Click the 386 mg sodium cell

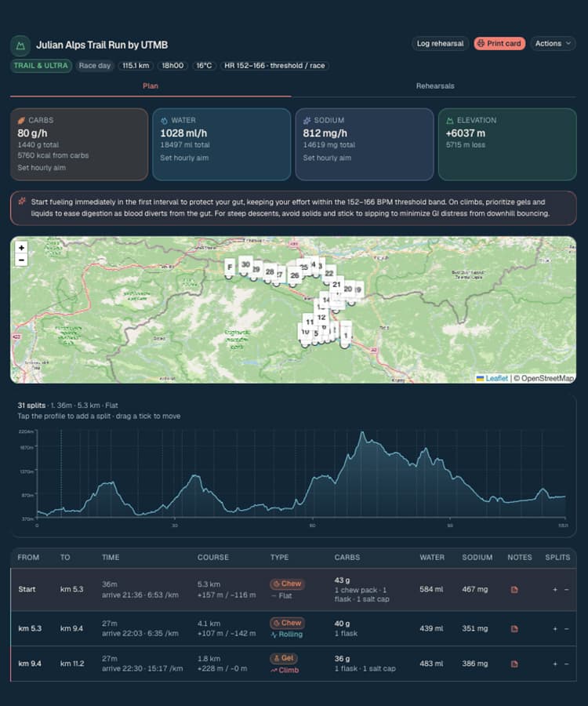coord(474,664)
